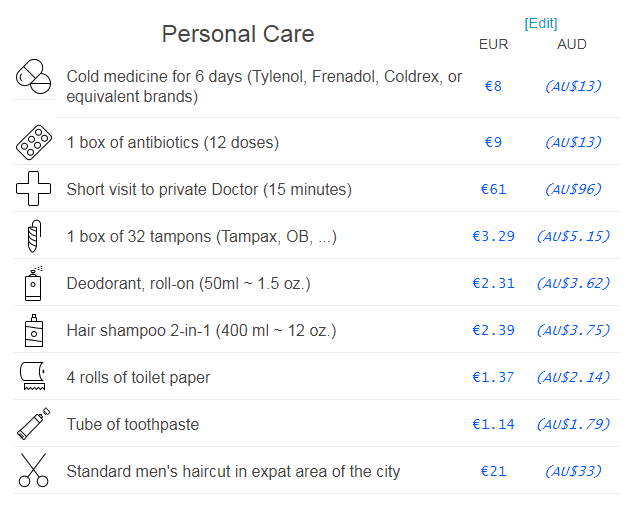
Task: Click the scissors haircut icon
Action: point(34,470)
